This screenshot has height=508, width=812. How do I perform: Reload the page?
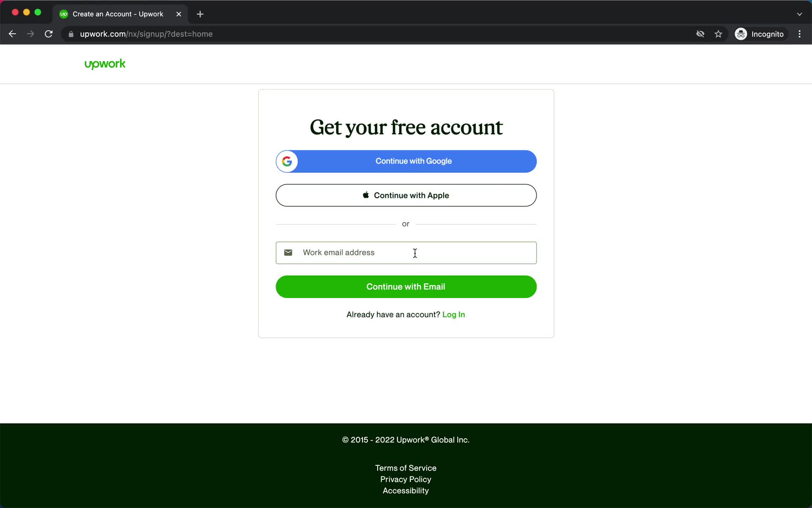click(x=49, y=34)
